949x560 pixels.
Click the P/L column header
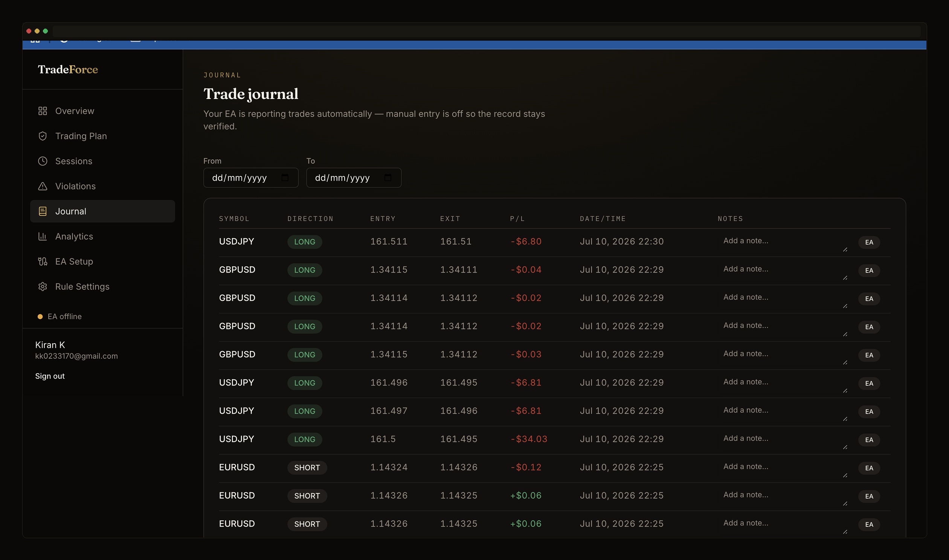[517, 219]
